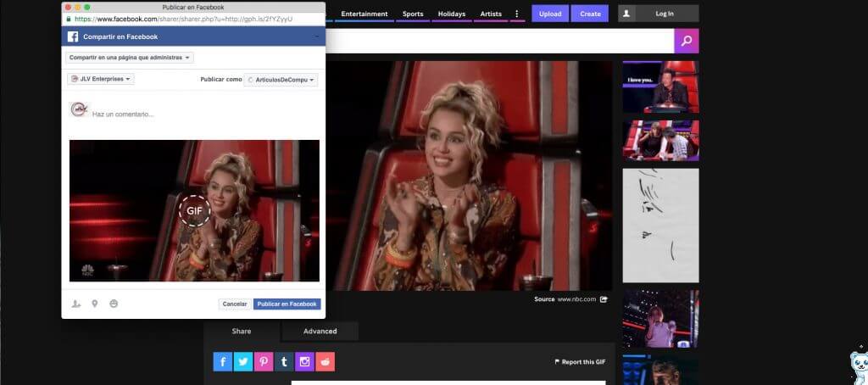Click the Cancelar button
The width and height of the screenshot is (868, 385).
(234, 304)
